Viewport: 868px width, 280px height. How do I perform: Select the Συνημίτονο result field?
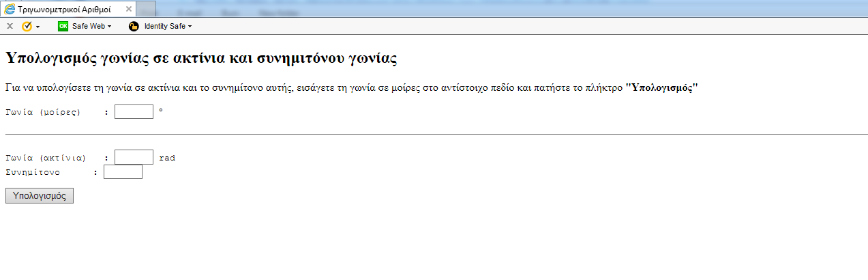point(123,172)
